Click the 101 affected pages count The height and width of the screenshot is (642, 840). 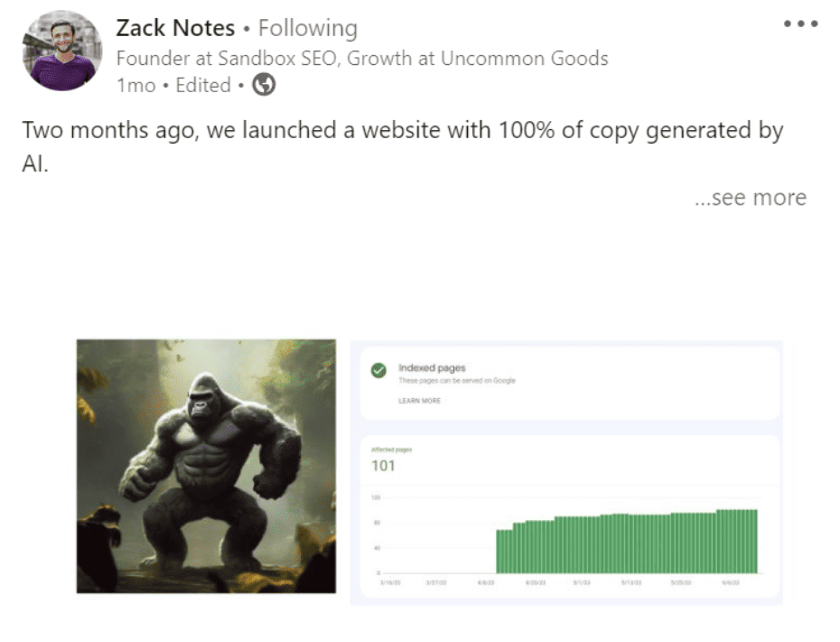pos(384,466)
